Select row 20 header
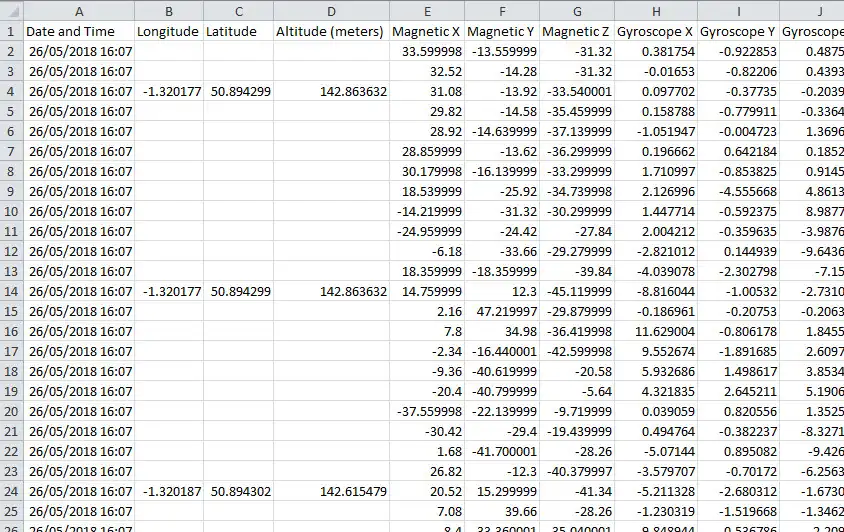 point(11,411)
